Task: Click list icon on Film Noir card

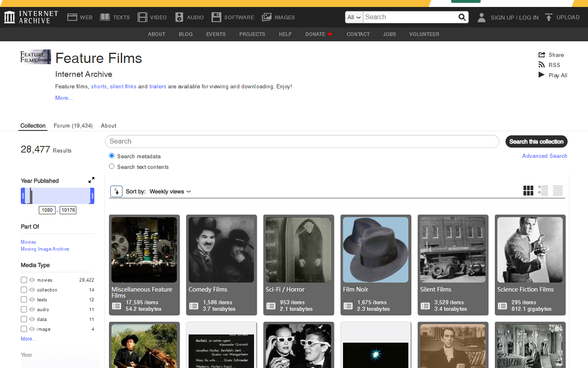Action: [x=348, y=306]
